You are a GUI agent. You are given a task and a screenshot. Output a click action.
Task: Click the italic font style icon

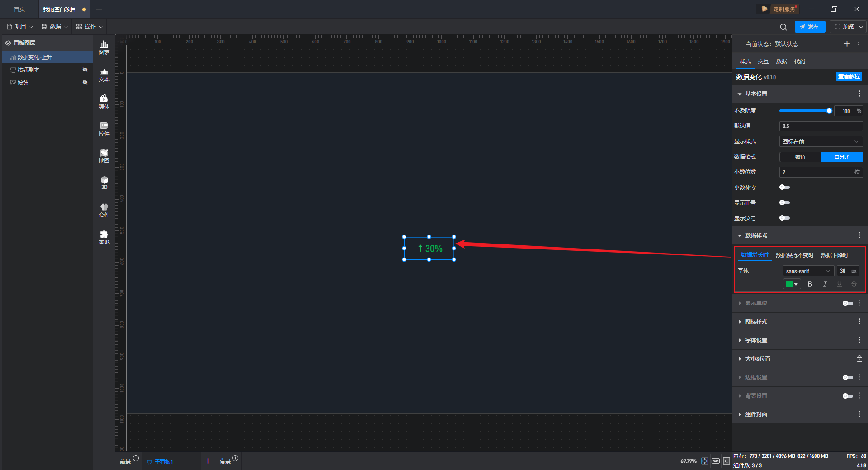coord(825,284)
